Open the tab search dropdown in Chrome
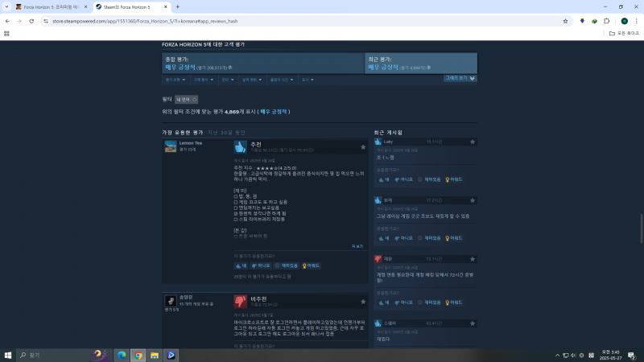The height and width of the screenshot is (362, 644). [6, 7]
